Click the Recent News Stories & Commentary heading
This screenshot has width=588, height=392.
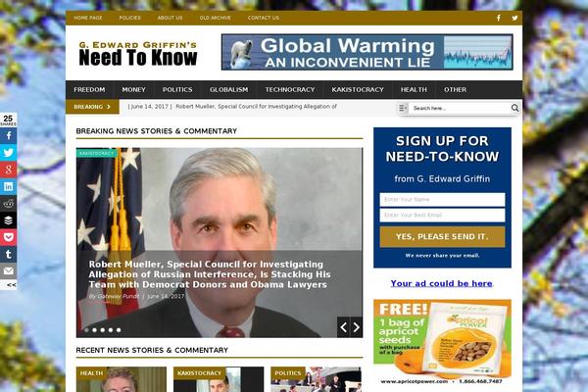(152, 351)
